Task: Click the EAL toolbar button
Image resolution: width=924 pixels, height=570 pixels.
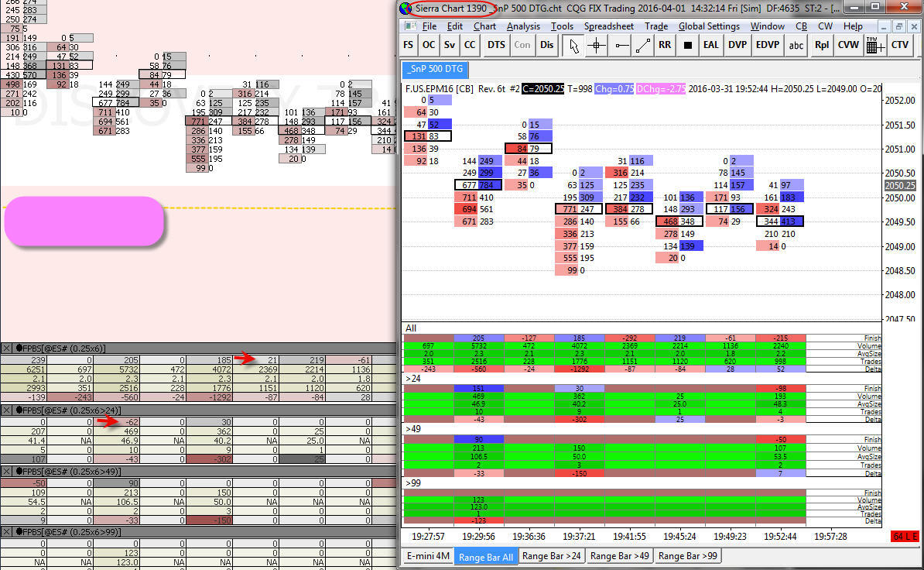Action: [x=710, y=45]
